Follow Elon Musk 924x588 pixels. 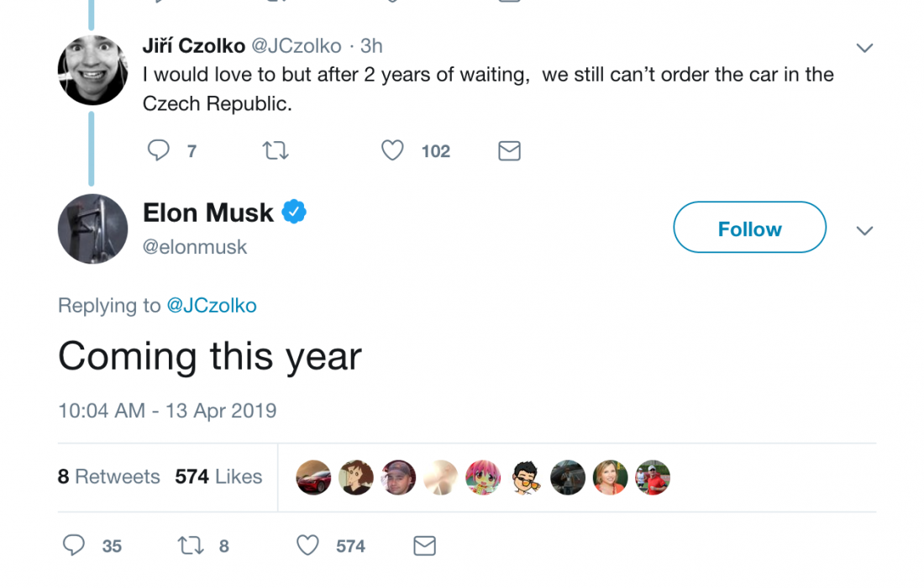pyautogui.click(x=749, y=228)
